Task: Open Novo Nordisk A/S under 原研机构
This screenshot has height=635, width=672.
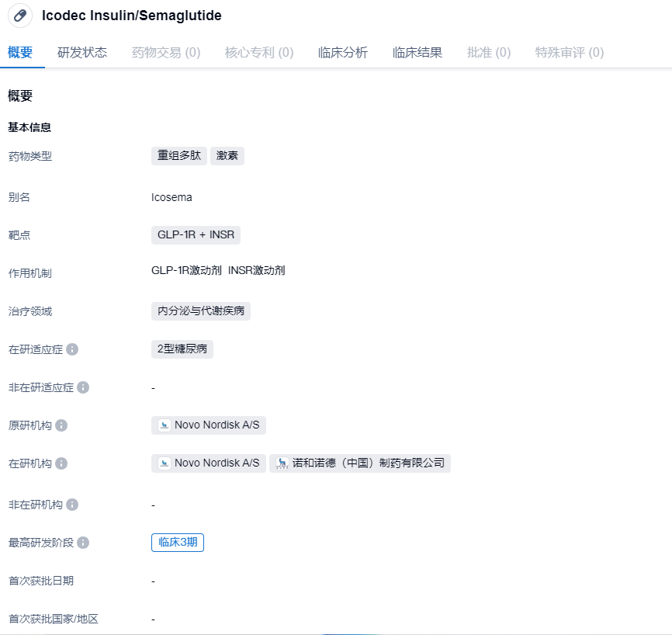Action: pos(209,425)
